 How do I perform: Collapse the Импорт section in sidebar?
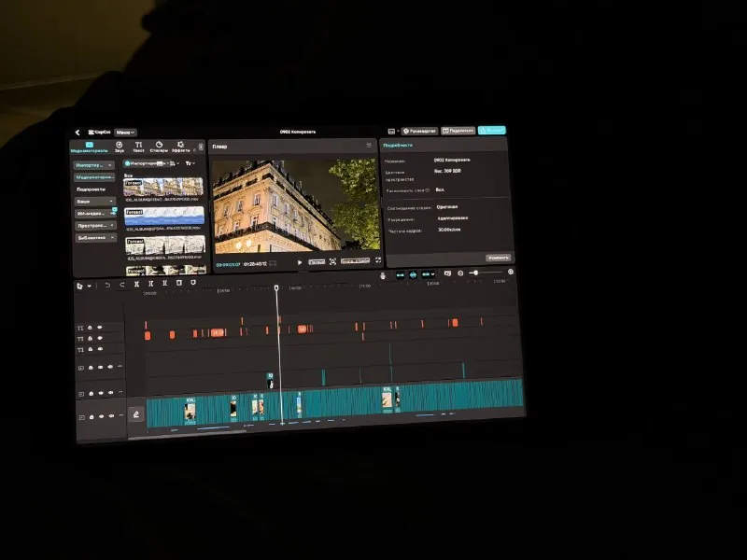(x=94, y=165)
